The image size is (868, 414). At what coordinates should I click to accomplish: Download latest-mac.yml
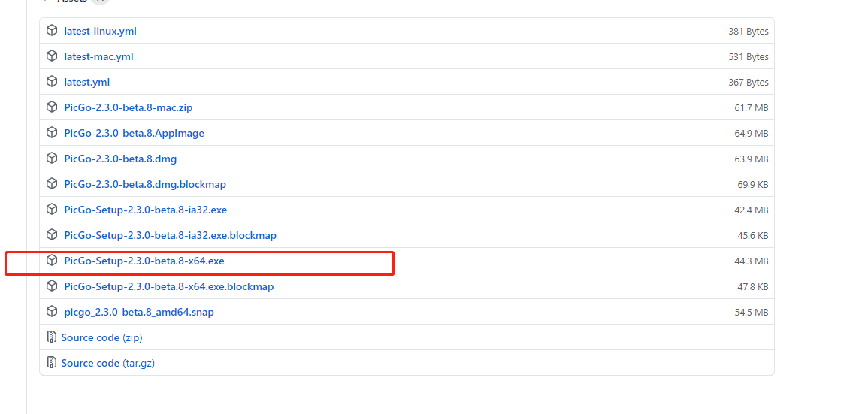pyautogui.click(x=98, y=56)
